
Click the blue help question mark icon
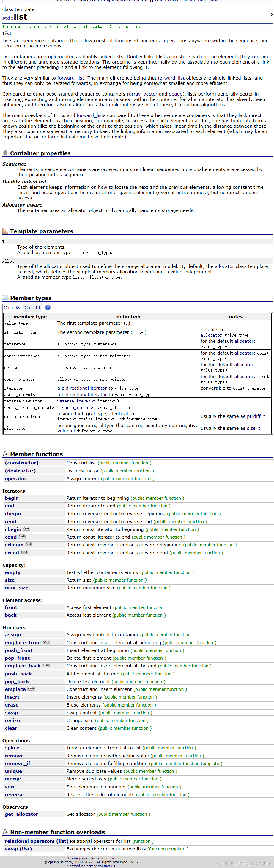(48, 307)
